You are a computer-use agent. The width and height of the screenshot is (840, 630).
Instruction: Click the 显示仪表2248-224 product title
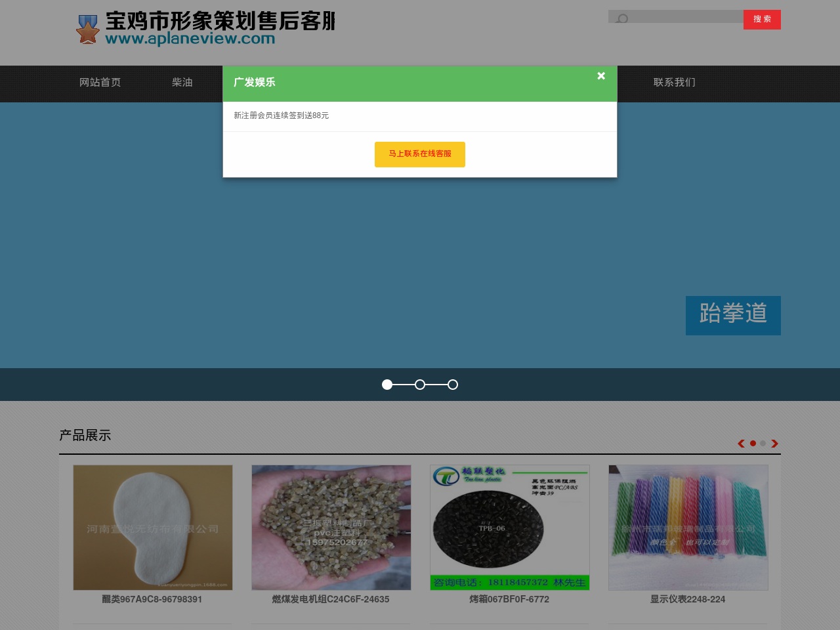688,600
